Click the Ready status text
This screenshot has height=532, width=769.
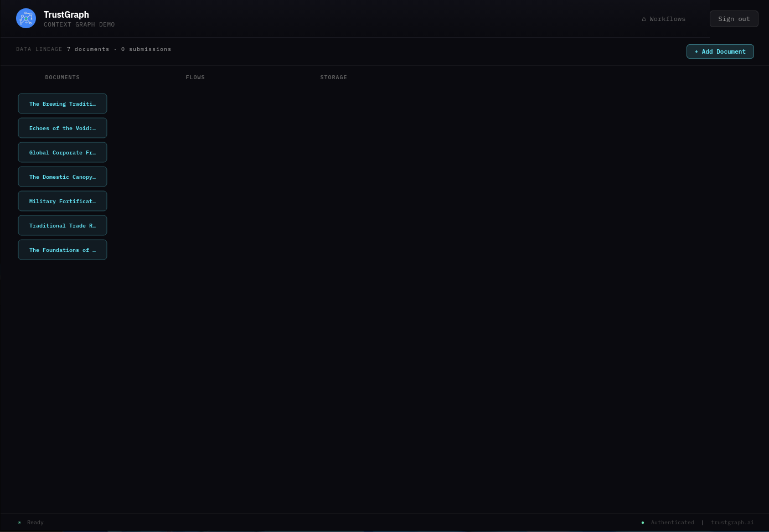pos(35,523)
